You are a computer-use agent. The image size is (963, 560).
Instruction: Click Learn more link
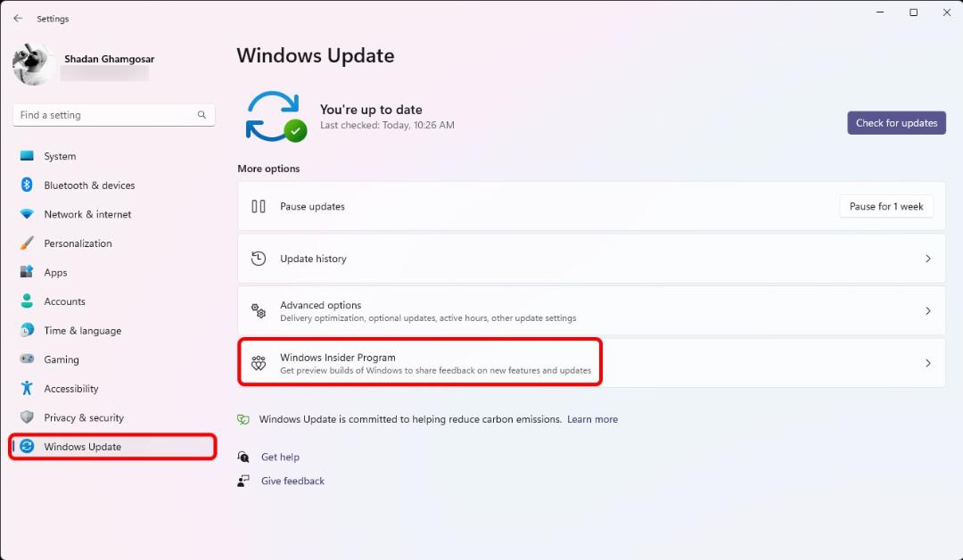592,419
